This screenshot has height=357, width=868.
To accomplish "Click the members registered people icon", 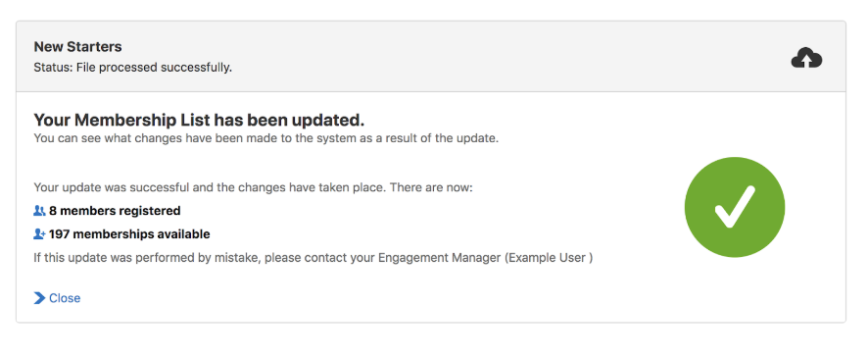I will [39, 211].
